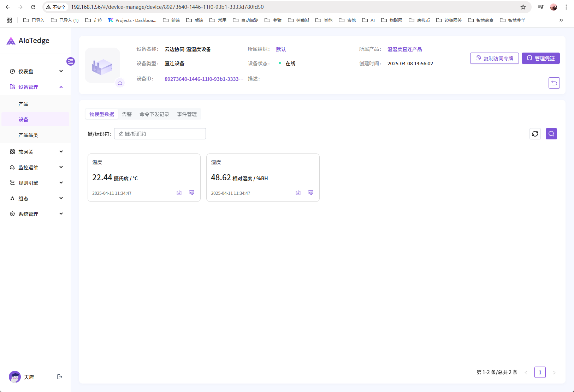Export the 温度 card data

pyautogui.click(x=179, y=193)
